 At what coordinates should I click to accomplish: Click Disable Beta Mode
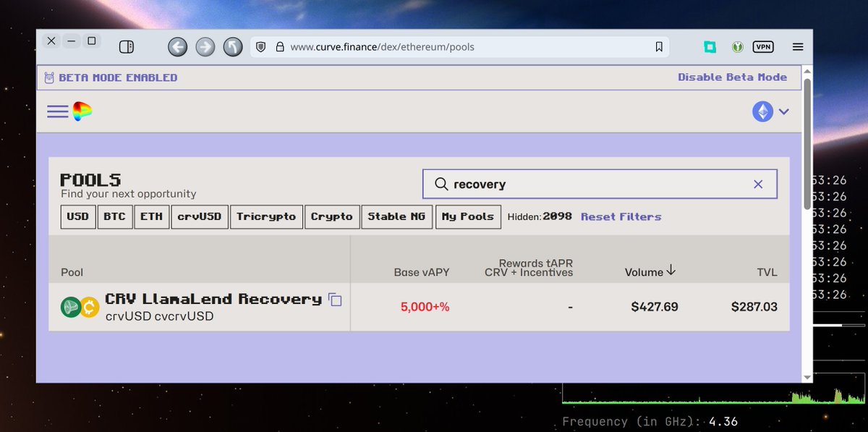732,77
